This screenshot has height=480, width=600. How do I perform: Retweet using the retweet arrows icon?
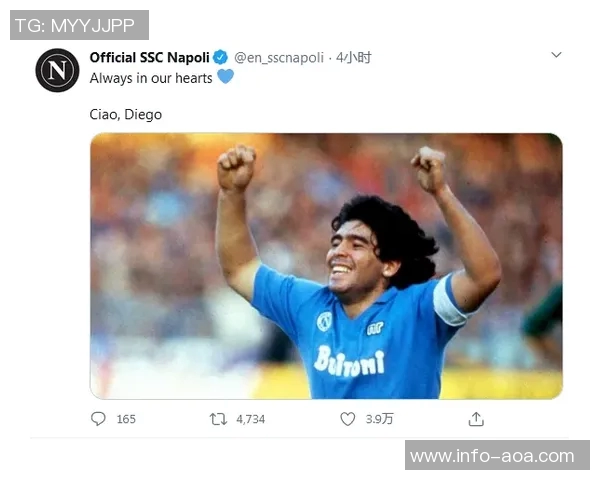[218, 419]
